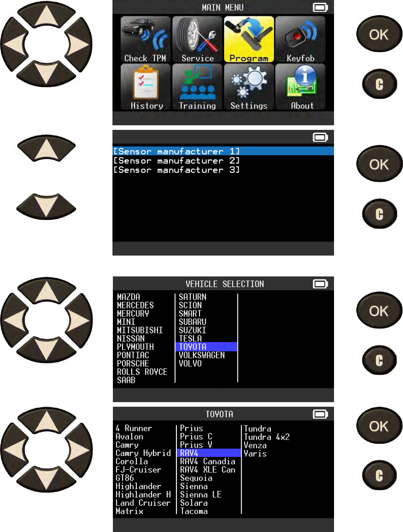Choose MAZDA in vehicle list
The width and height of the screenshot is (403, 532).
coord(128,297)
